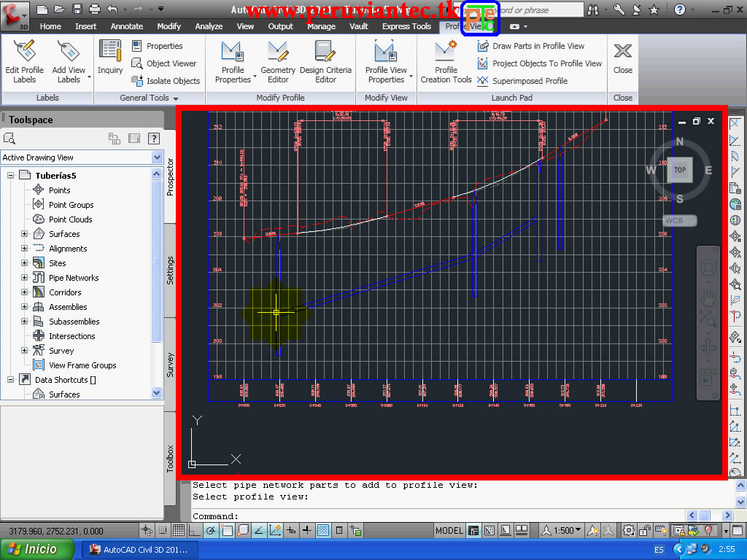Open Properties in General Tools
Screen dimensions: 747x560
pos(158,46)
